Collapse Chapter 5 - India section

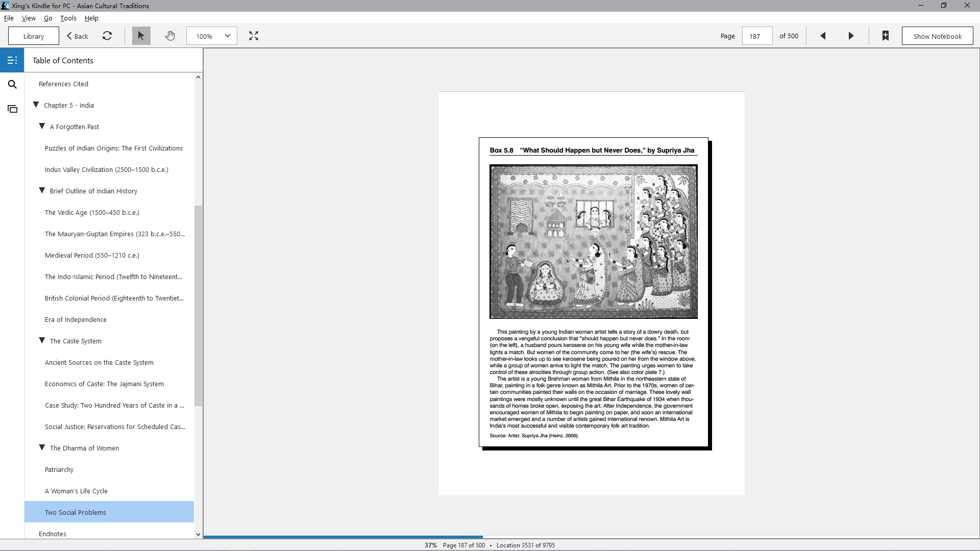coord(36,105)
